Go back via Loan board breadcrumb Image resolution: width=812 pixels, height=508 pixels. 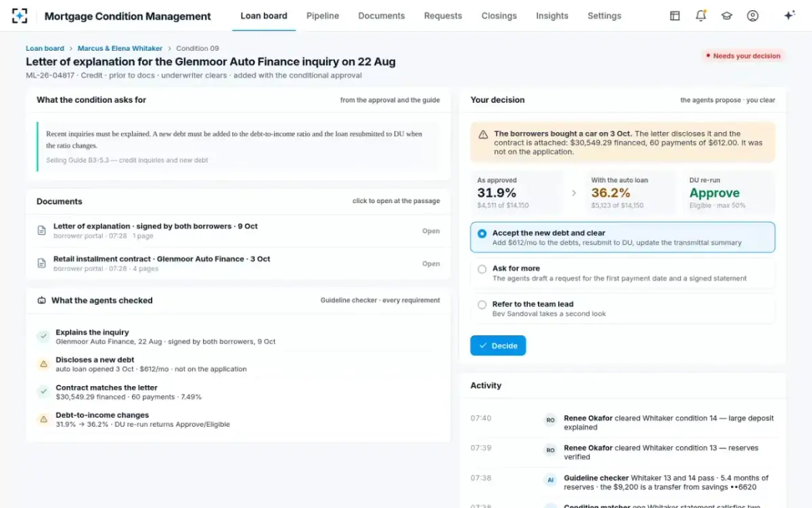(45, 49)
